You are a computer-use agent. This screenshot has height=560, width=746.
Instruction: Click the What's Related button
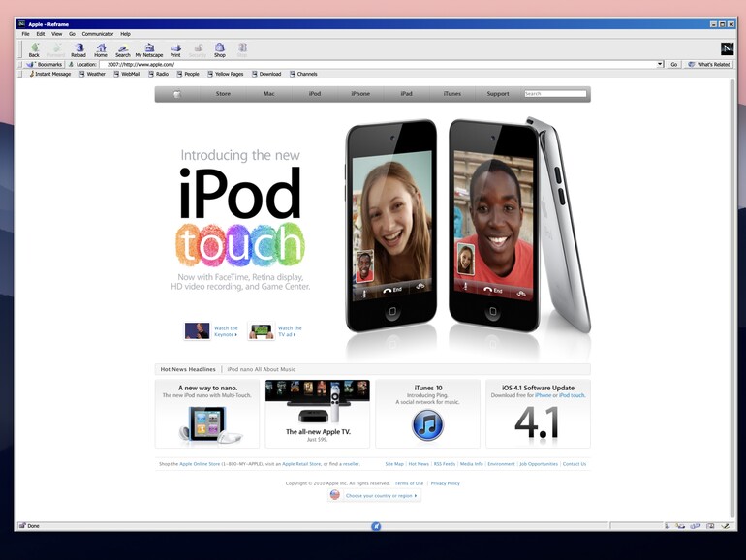coord(709,64)
